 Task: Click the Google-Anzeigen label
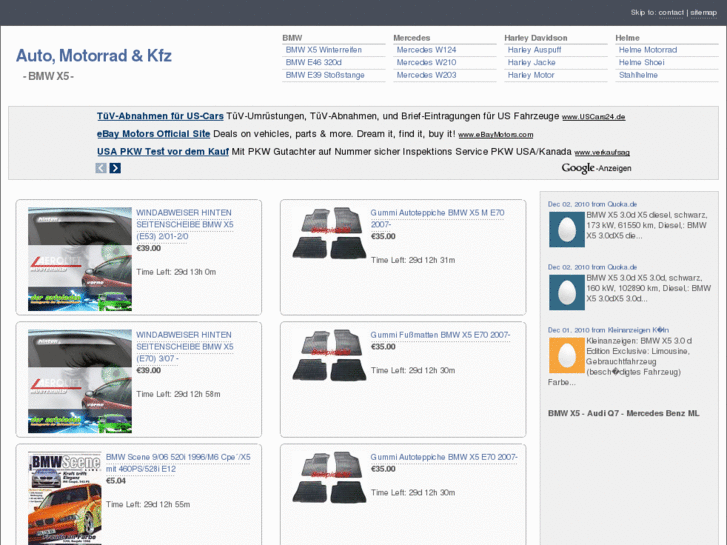pyautogui.click(x=596, y=168)
